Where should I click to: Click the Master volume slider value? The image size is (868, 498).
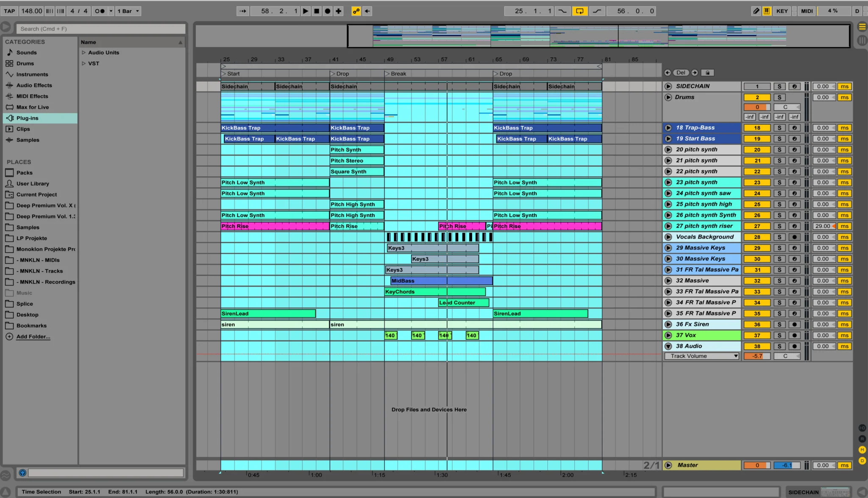click(757, 465)
